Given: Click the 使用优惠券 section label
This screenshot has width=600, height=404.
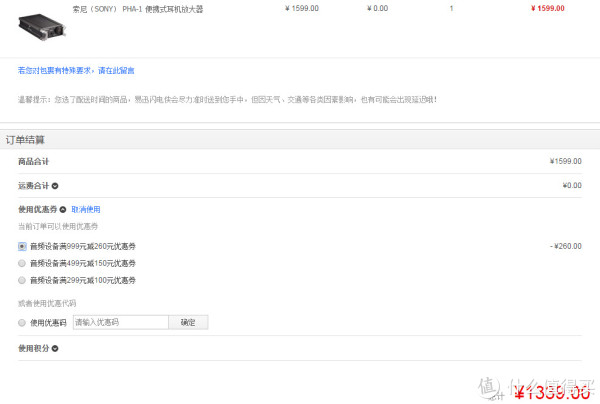Looking at the screenshot, I should tap(38, 209).
